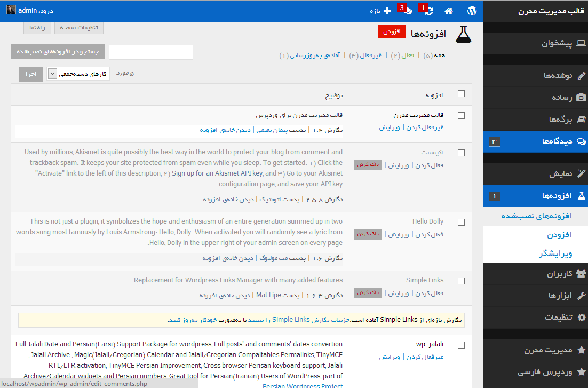
Task: Click the تازه new item in top bar
Action: pyautogui.click(x=380, y=11)
